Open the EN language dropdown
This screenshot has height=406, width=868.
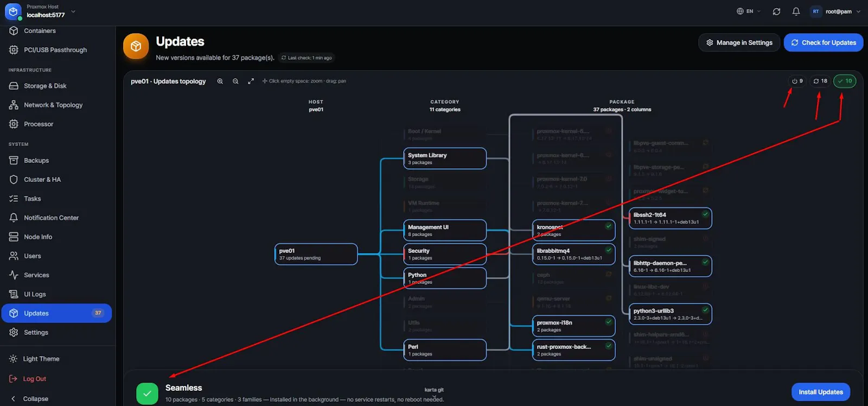click(749, 11)
